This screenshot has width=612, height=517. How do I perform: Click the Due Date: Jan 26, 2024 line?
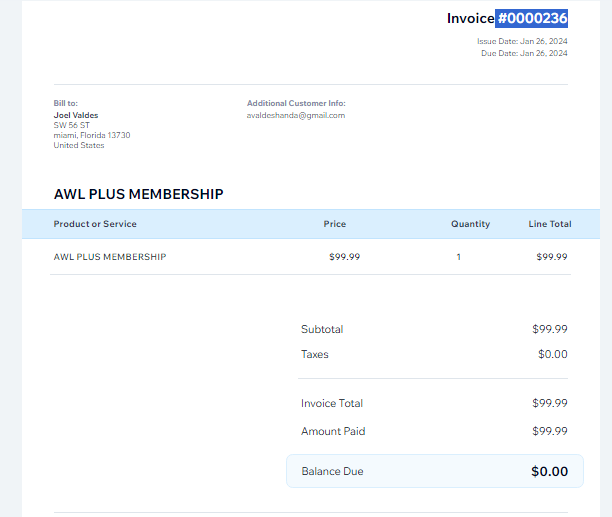coord(524,53)
